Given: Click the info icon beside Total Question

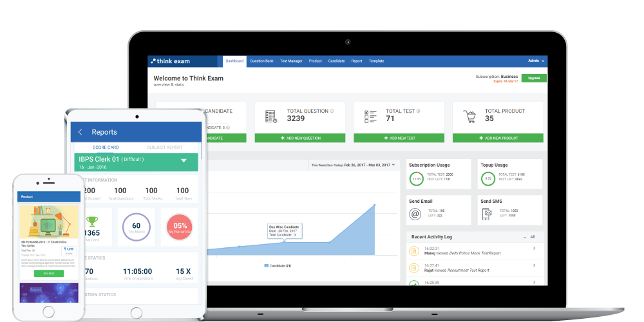Looking at the screenshot, I should point(332,111).
